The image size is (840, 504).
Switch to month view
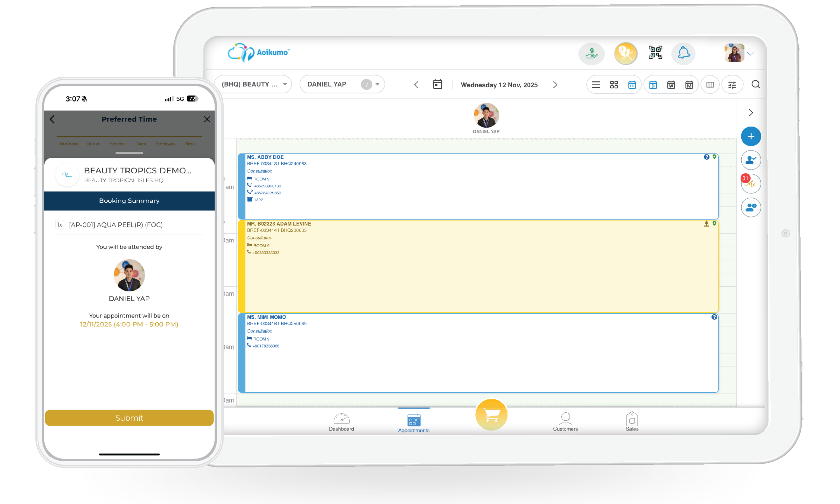[689, 85]
